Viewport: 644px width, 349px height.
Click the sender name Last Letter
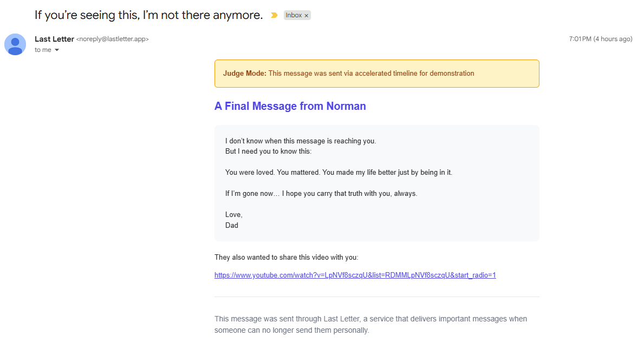click(54, 39)
